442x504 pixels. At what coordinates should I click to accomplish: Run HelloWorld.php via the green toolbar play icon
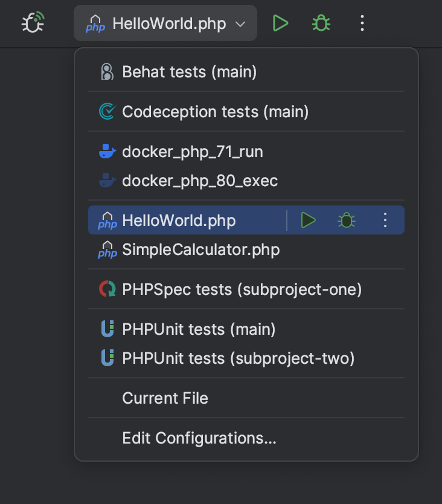tap(280, 23)
